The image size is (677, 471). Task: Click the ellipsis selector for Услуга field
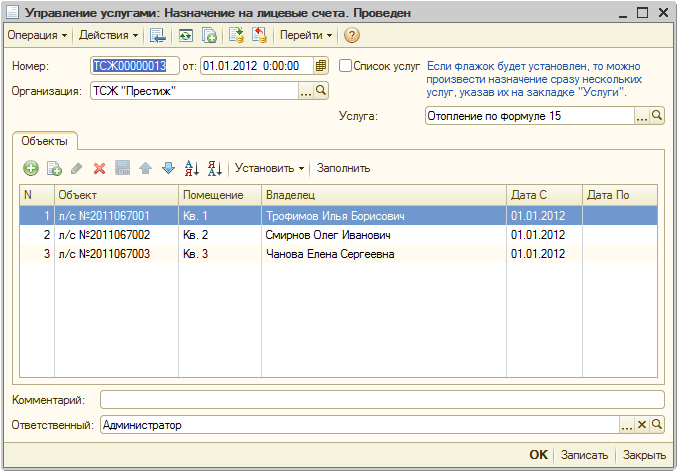[x=642, y=116]
